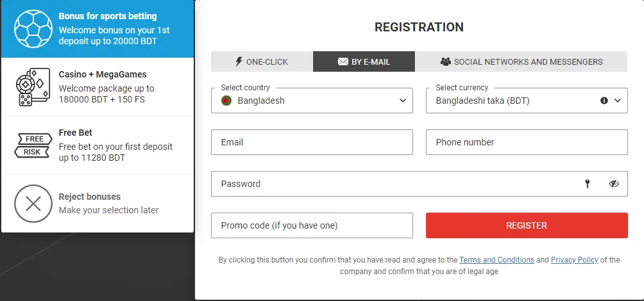Open the Select country dropdown
This screenshot has height=301, width=644.
(312, 101)
